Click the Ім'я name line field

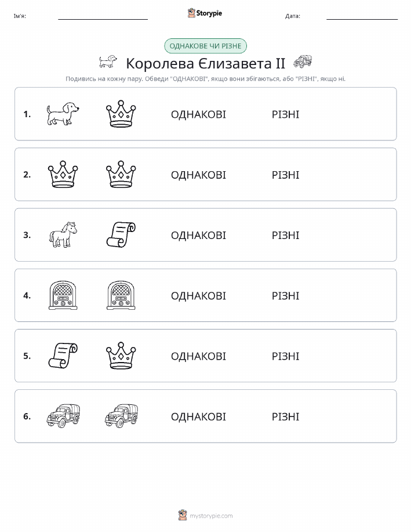[103, 16]
